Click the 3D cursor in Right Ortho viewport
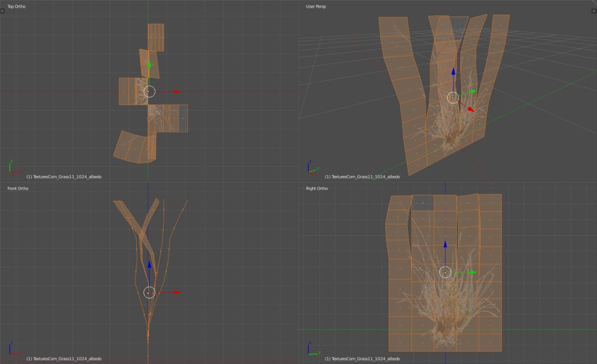Viewport: 597px width, 364px height. [x=446, y=272]
